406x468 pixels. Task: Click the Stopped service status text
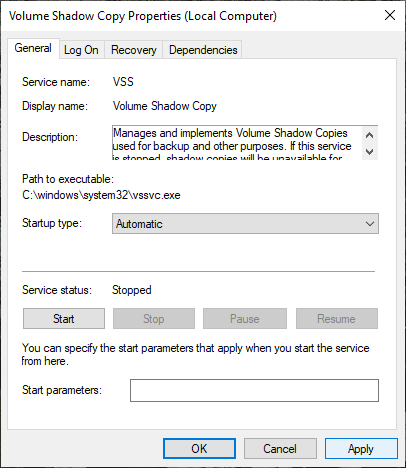tap(132, 290)
